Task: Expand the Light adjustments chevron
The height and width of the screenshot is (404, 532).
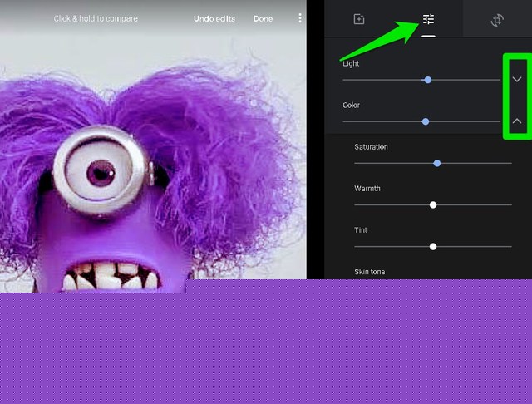Action: point(517,80)
